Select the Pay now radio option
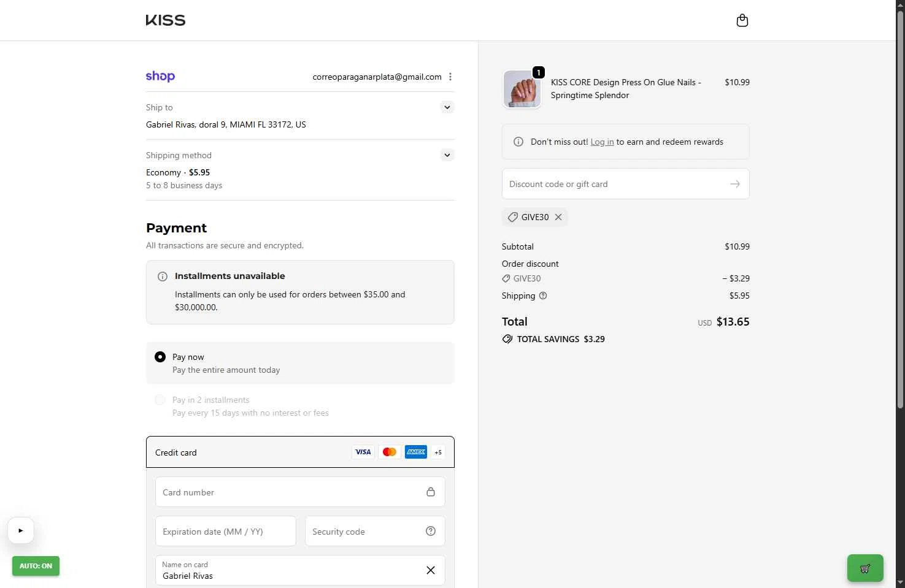905x588 pixels. point(160,357)
